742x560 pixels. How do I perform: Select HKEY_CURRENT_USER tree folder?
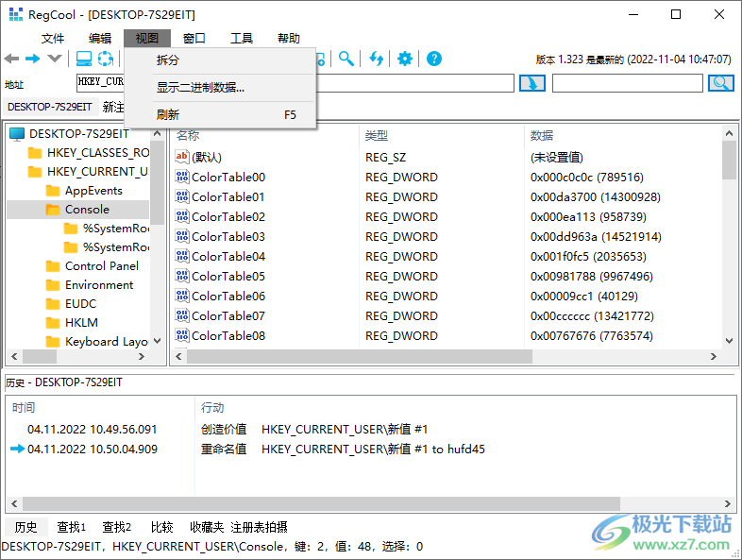pos(97,171)
